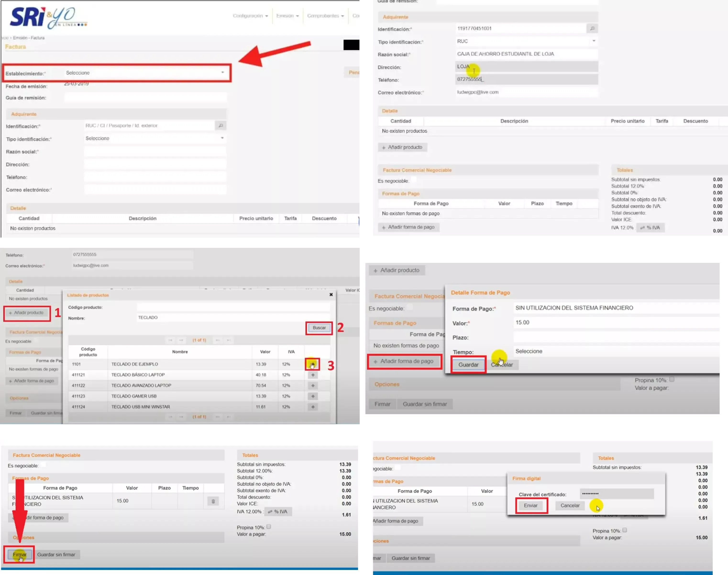Open the Comprobantes menu
Image resolution: width=728 pixels, height=575 pixels.
325,16
